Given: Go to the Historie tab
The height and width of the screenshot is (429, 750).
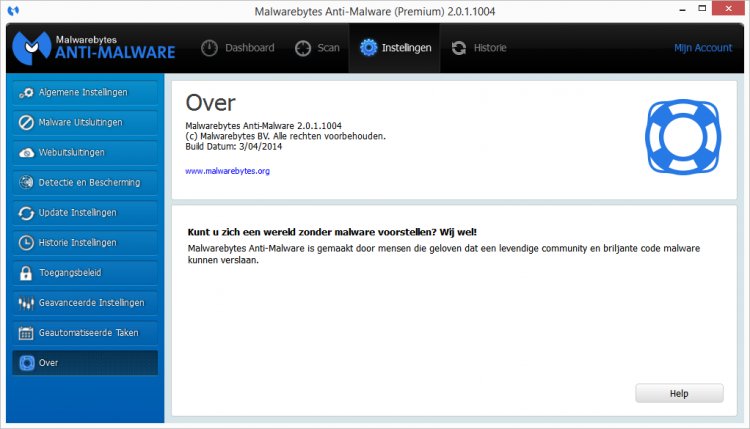Looking at the screenshot, I should (x=479, y=48).
